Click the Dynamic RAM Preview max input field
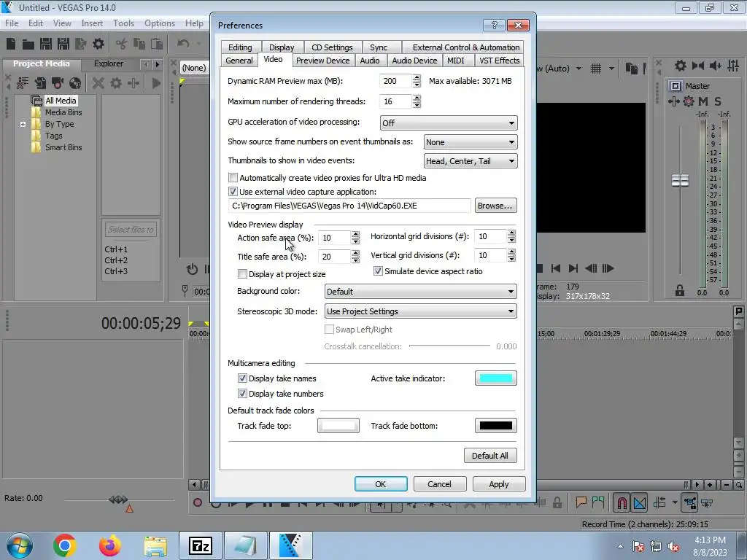 (395, 81)
